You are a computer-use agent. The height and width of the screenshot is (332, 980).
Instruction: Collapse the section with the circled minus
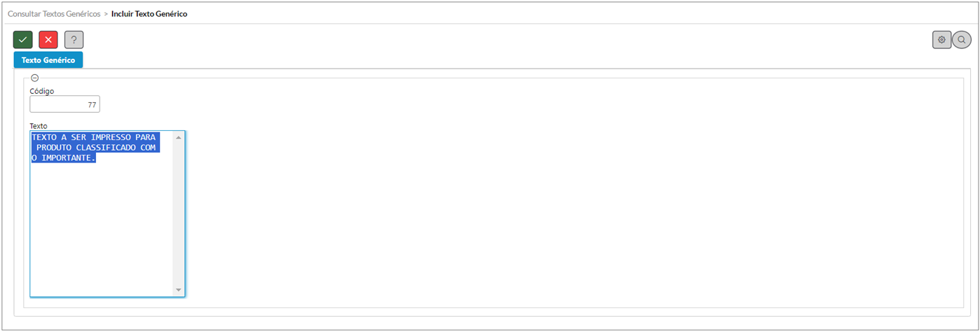[35, 78]
